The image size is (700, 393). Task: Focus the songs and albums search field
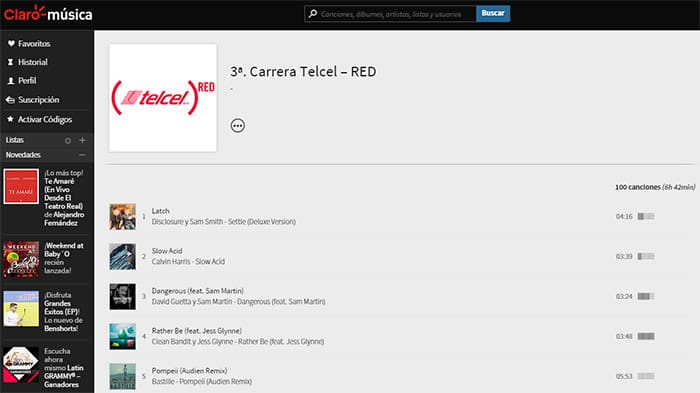(x=390, y=14)
